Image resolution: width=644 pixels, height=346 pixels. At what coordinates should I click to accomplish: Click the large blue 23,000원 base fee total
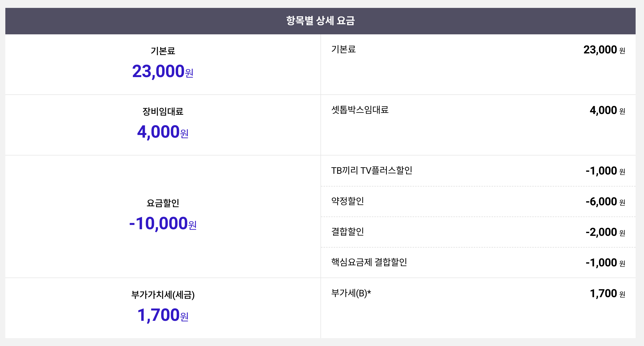(x=163, y=71)
